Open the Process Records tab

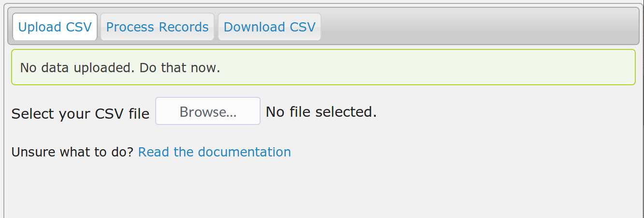(x=157, y=27)
